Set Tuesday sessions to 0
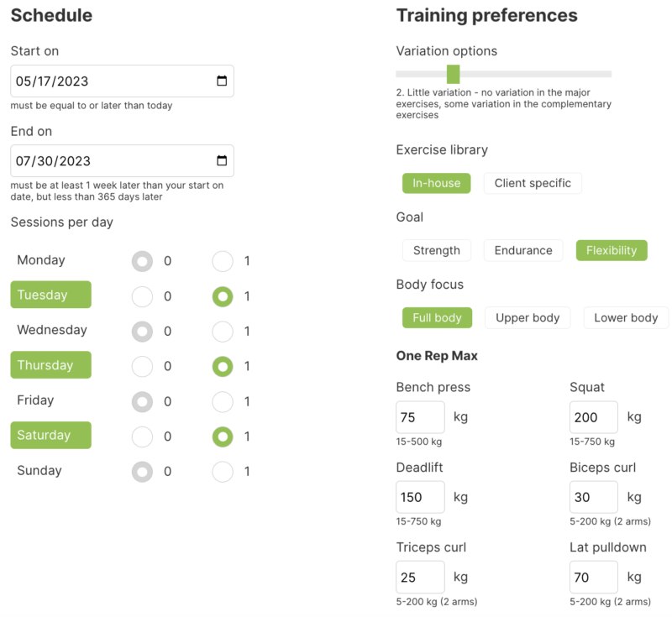Viewport: 672px width, 617px height. 143,296
